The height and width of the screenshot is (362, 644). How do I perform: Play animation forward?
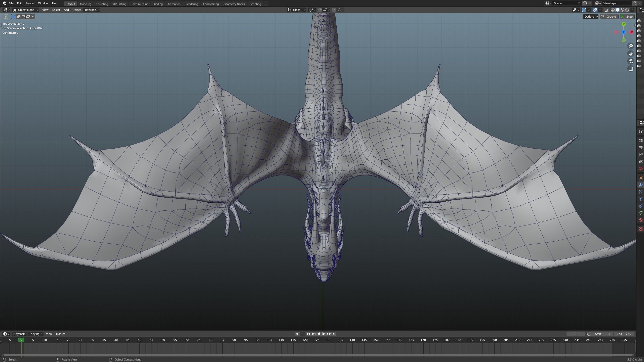pyautogui.click(x=324, y=334)
